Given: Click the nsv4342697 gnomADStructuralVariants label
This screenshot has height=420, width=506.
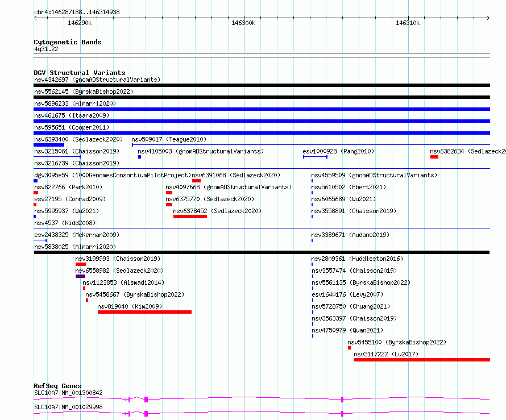Looking at the screenshot, I should [x=97, y=80].
